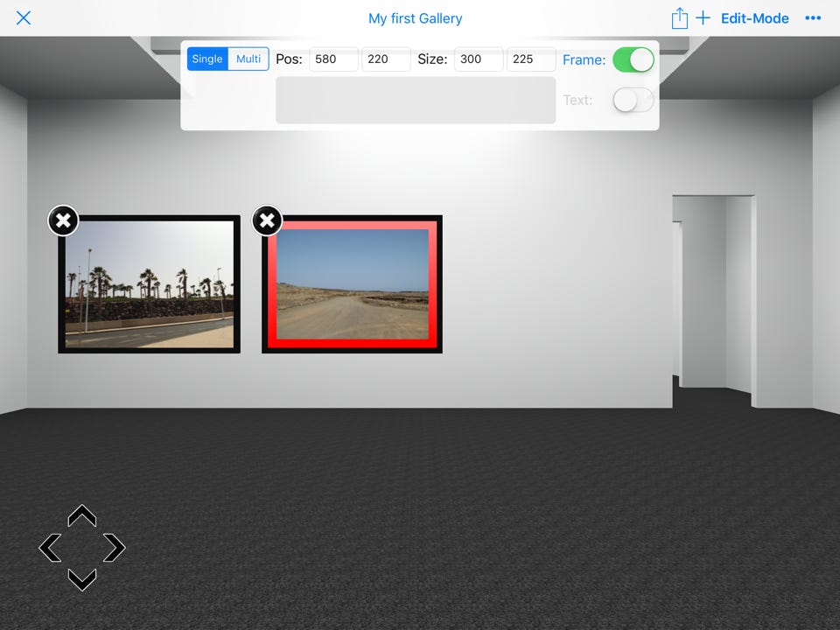Screen dimensions: 840x630
Task: Enable the Text toggle switch
Action: [633, 100]
